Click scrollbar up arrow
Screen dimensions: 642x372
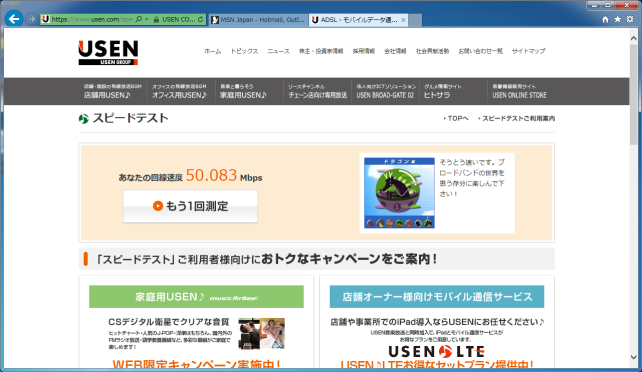tap(634, 38)
